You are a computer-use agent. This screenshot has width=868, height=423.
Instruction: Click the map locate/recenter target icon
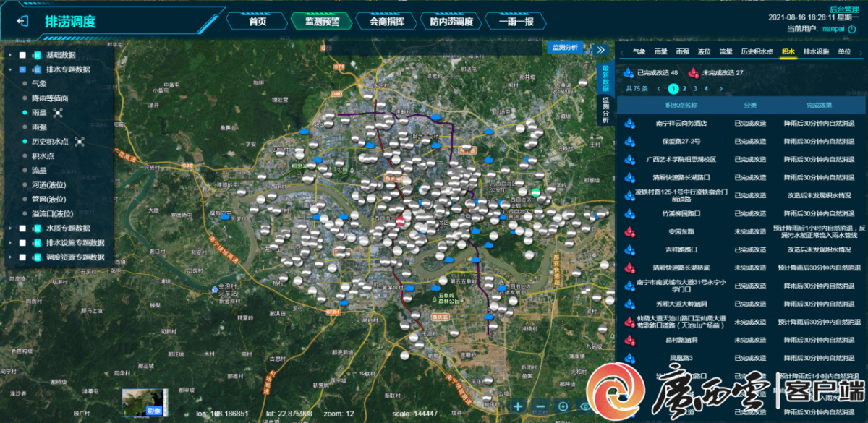pos(563,406)
